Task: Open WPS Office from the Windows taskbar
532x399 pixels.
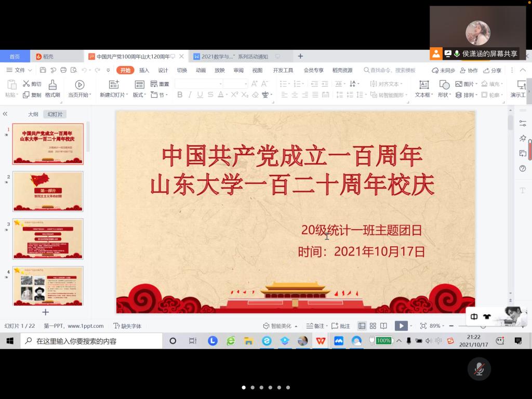Action: pyautogui.click(x=321, y=341)
